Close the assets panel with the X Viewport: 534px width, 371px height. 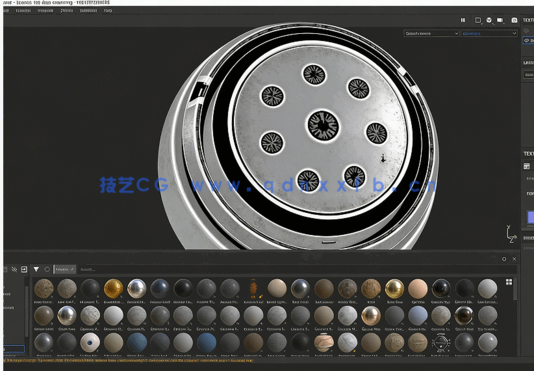[515, 259]
